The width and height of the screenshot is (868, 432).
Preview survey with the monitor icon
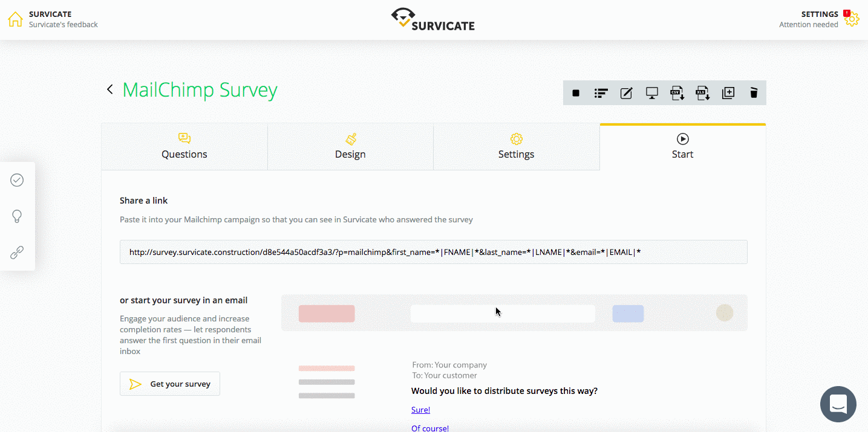click(x=651, y=93)
